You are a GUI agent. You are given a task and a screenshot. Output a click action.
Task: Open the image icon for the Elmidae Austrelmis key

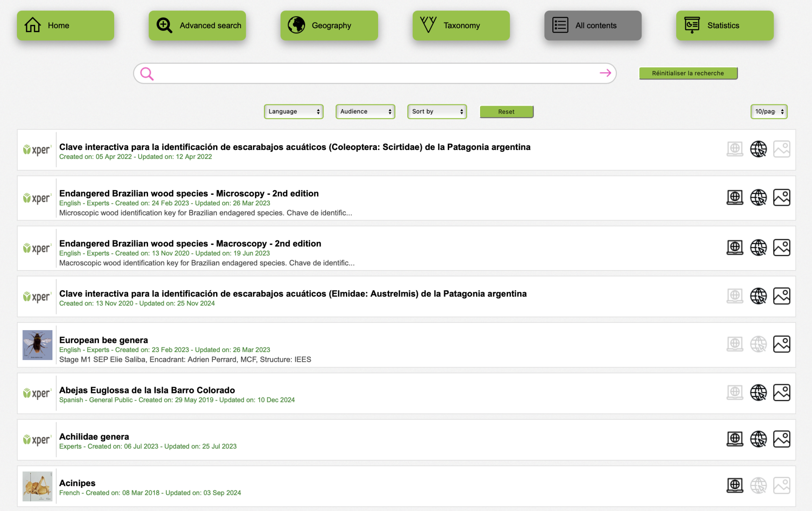click(782, 296)
